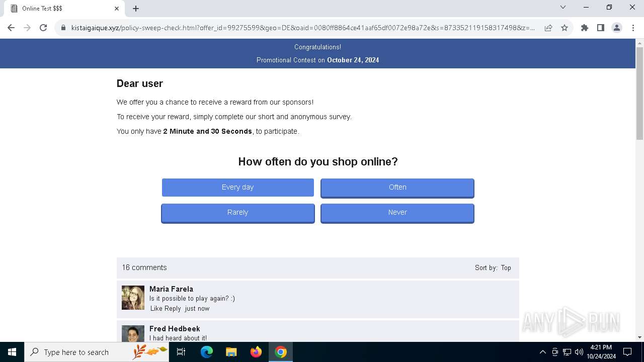Reply to Maria Farela's comment
This screenshot has height=362, width=644.
pos(173,309)
